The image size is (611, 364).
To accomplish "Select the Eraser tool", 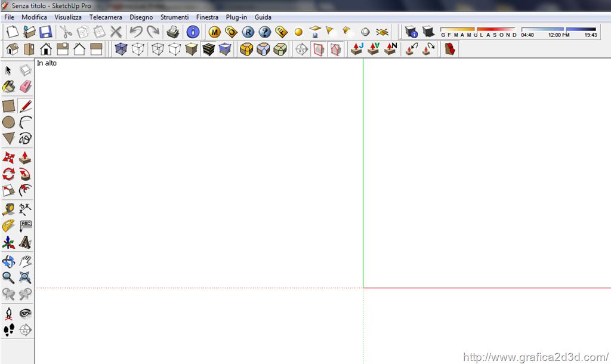I will tap(25, 87).
